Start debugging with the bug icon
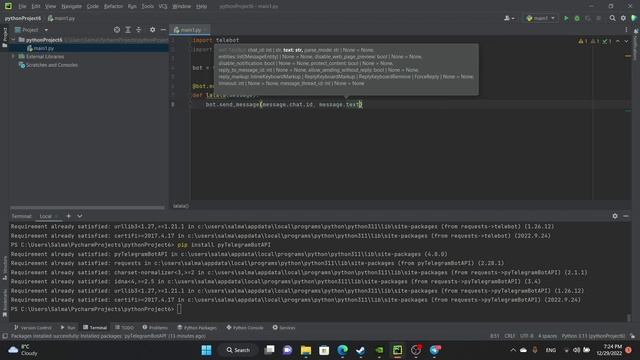This screenshot has height=360, width=640. click(x=577, y=18)
